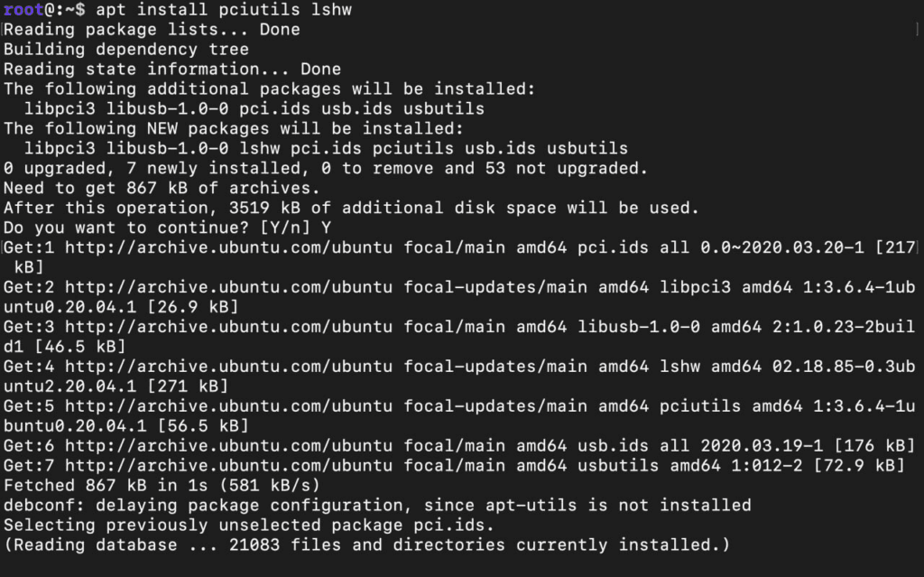This screenshot has height=577, width=924.
Task: Click the 'After this operation, 3519 kB' line
Action: 351,208
